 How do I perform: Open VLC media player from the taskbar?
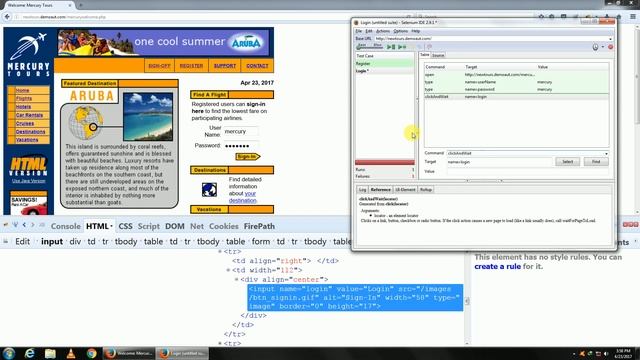(71, 353)
